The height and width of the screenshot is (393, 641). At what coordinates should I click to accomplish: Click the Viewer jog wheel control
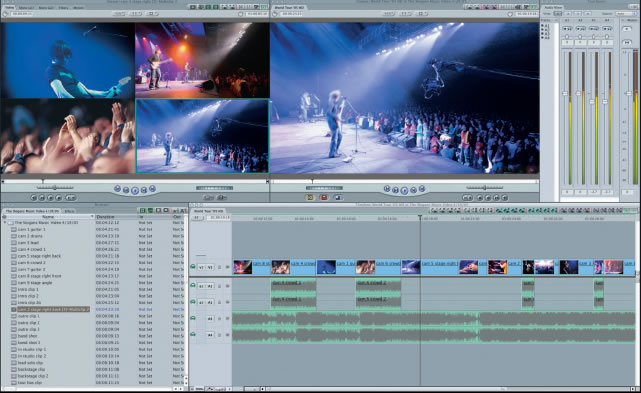pos(214,188)
